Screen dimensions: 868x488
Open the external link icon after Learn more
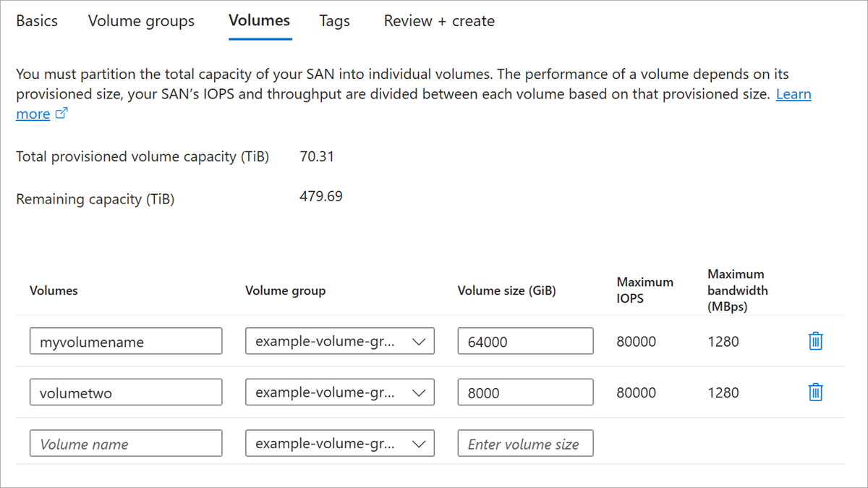[x=61, y=114]
